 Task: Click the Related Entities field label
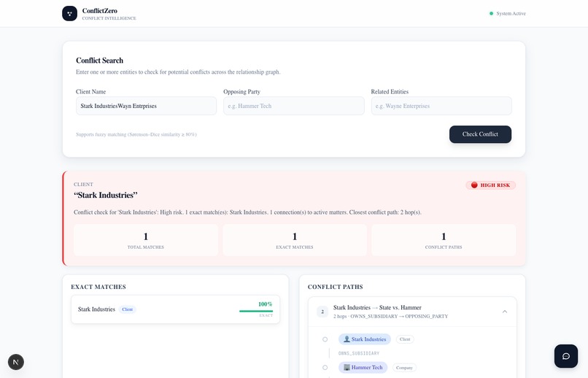coord(390,91)
